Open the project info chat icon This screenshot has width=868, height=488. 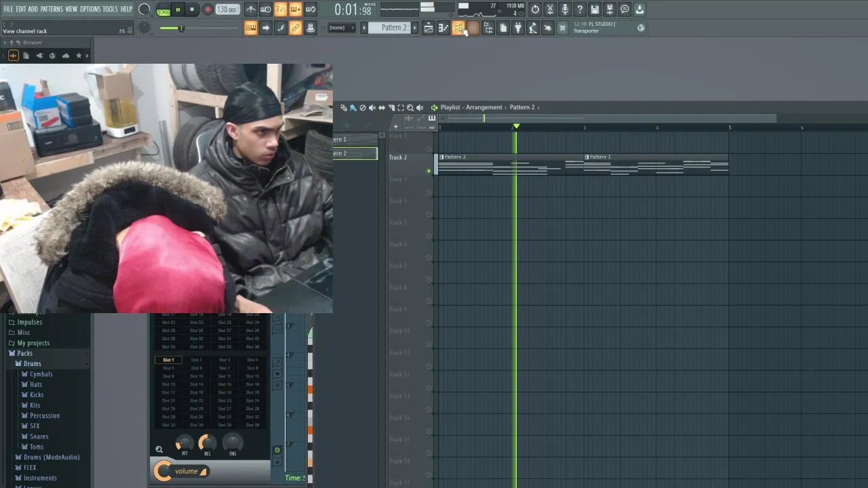pyautogui.click(x=625, y=9)
